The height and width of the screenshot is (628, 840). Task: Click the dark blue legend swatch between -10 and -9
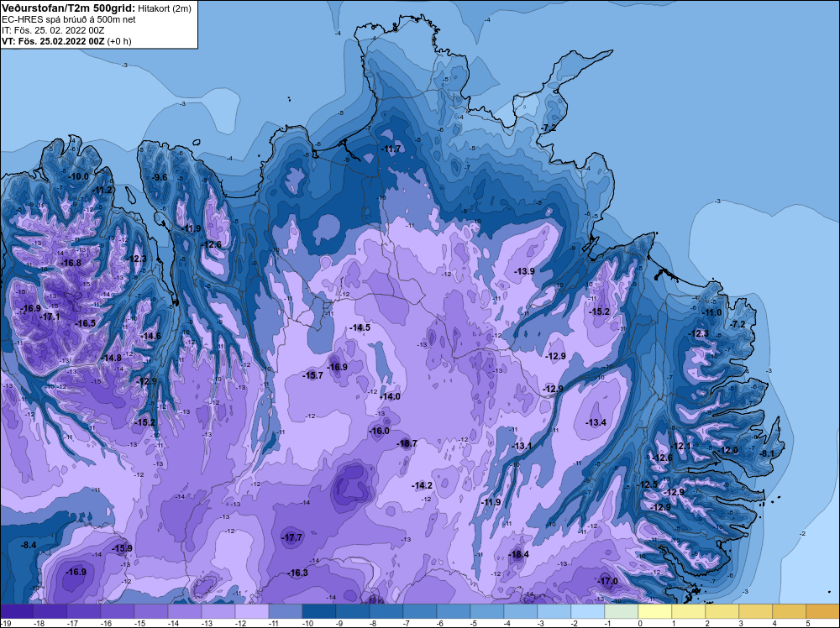tap(318, 611)
